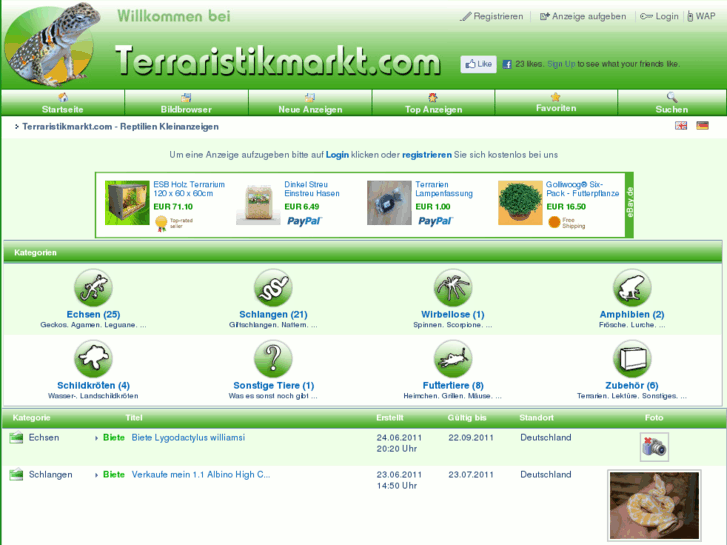Click the Standort column header

pyautogui.click(x=536, y=417)
